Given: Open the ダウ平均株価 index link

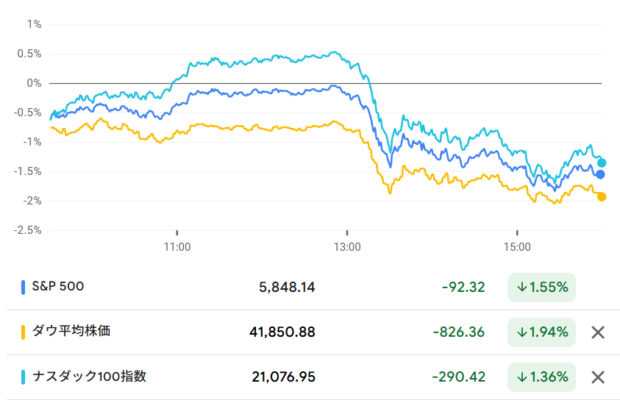Looking at the screenshot, I should click(x=71, y=331).
